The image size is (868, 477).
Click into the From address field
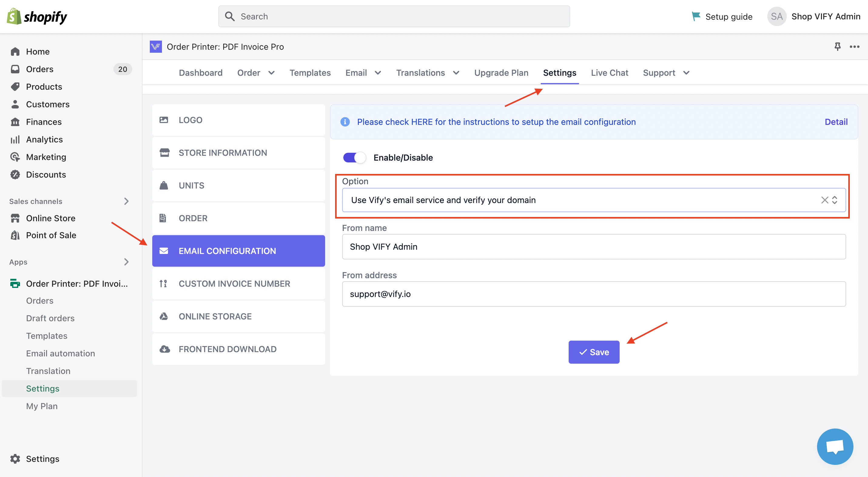pos(594,294)
